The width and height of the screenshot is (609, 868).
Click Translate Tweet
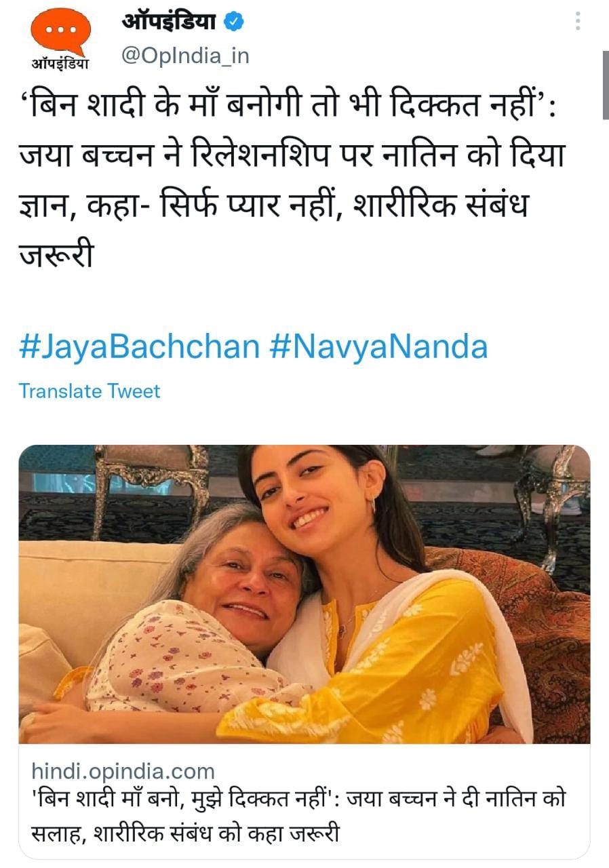click(x=89, y=391)
